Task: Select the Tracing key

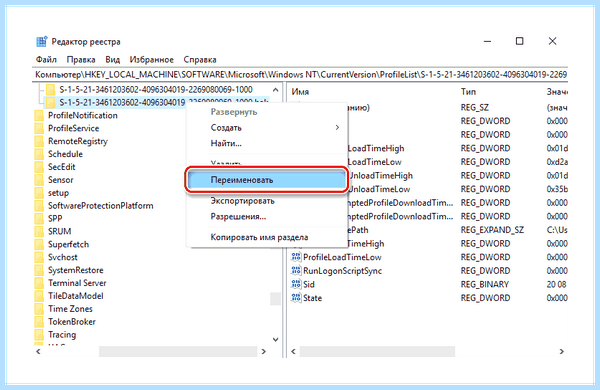Action: 62,335
